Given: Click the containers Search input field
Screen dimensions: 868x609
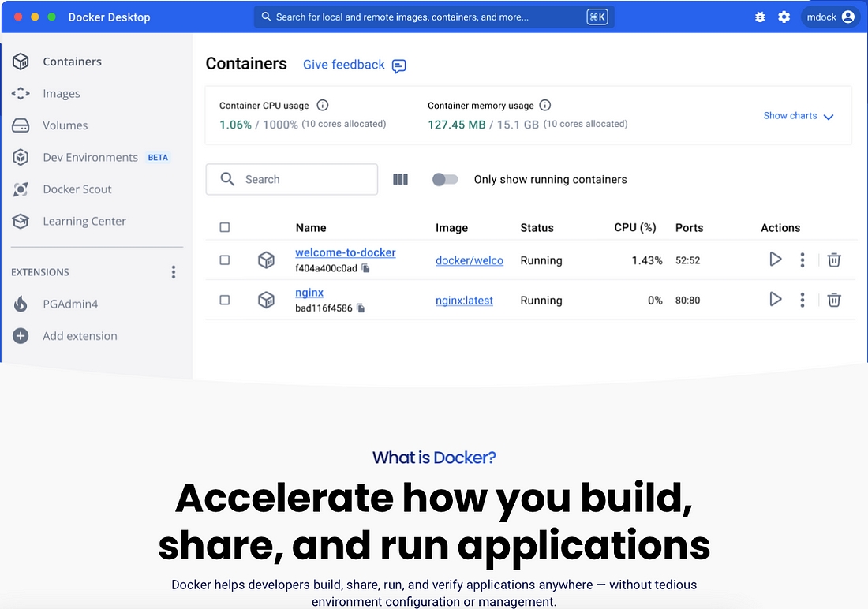Looking at the screenshot, I should click(292, 179).
